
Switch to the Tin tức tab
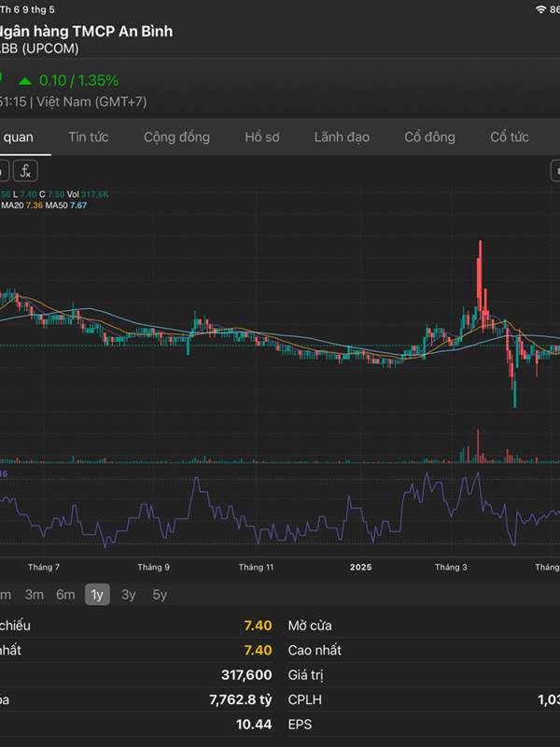(x=88, y=137)
